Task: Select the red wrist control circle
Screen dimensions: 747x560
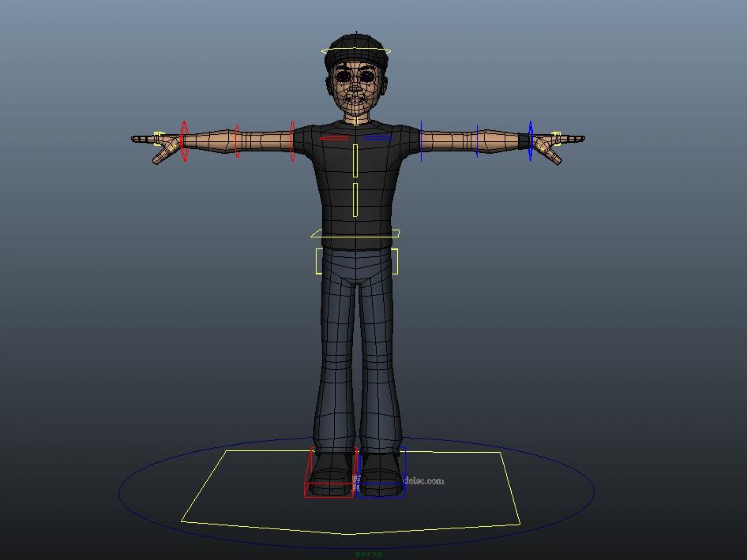Action: click(184, 141)
